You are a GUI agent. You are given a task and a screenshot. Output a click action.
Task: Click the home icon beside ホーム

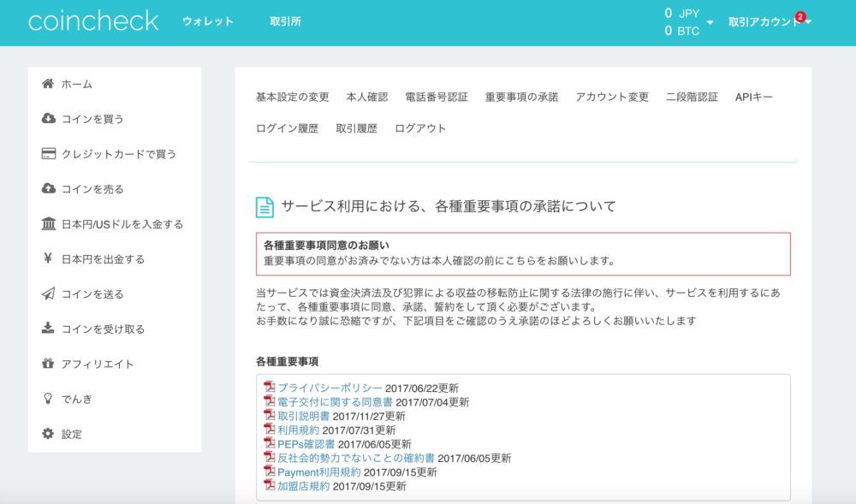click(x=48, y=84)
